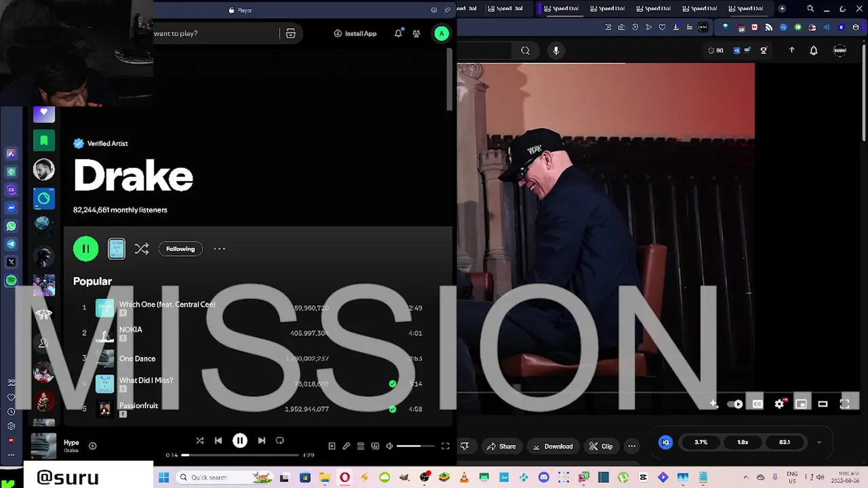Viewport: 868px width, 488px height.
Task: Open a new browser tab with the plus button
Action: [x=782, y=9]
